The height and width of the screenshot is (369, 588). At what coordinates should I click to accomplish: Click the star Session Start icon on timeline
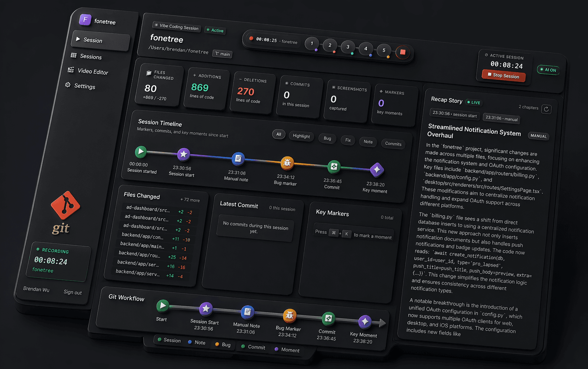pos(183,154)
